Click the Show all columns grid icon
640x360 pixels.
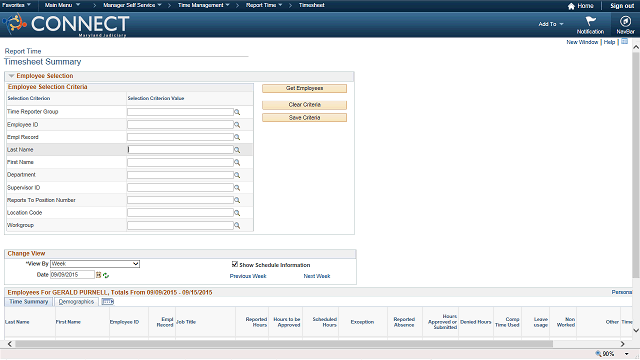(108, 302)
